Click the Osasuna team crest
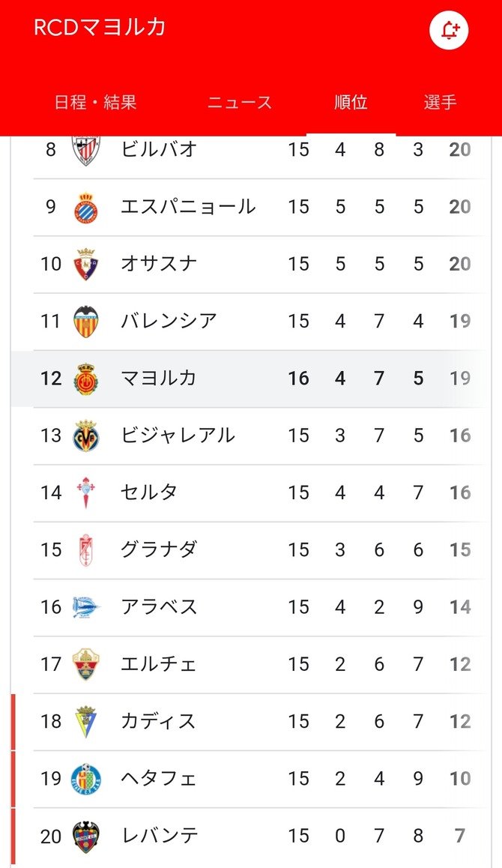Screen dimensions: 502x868 coord(85,265)
